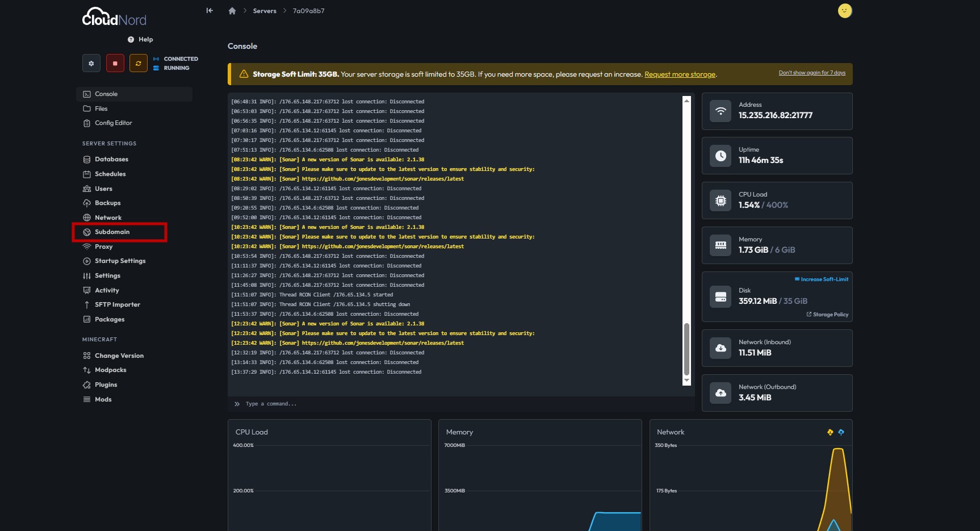Open the server settings gear button

pos(91,63)
